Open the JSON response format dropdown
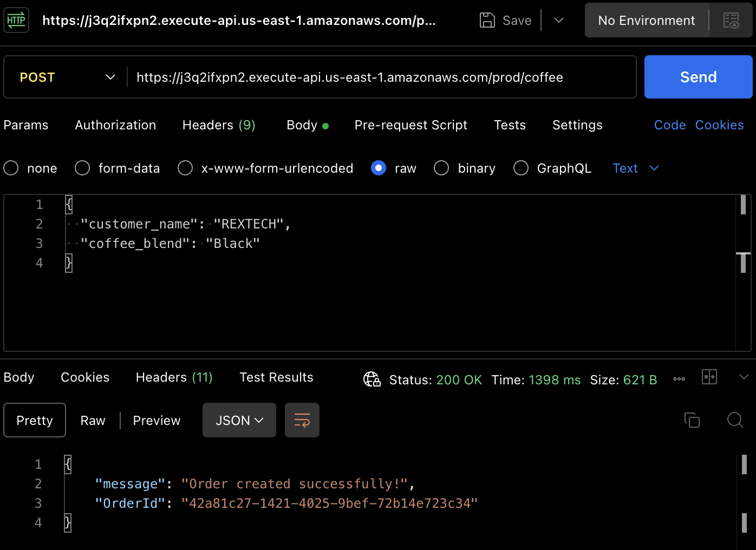The width and height of the screenshot is (756, 550). [x=239, y=420]
